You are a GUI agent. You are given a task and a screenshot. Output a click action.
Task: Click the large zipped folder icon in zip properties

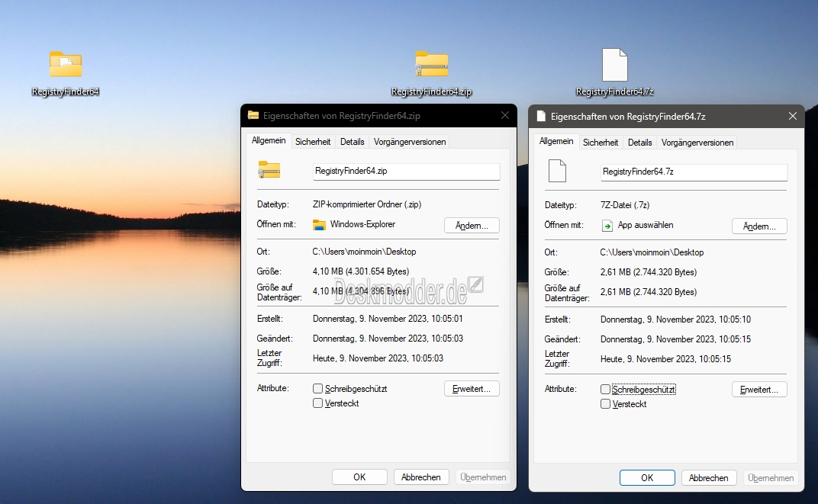click(x=269, y=170)
